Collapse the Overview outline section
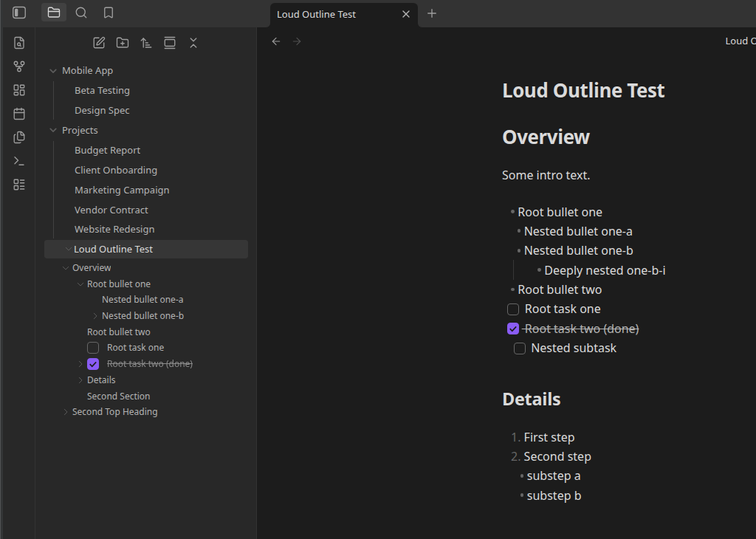The height and width of the screenshot is (539, 756). 66,268
